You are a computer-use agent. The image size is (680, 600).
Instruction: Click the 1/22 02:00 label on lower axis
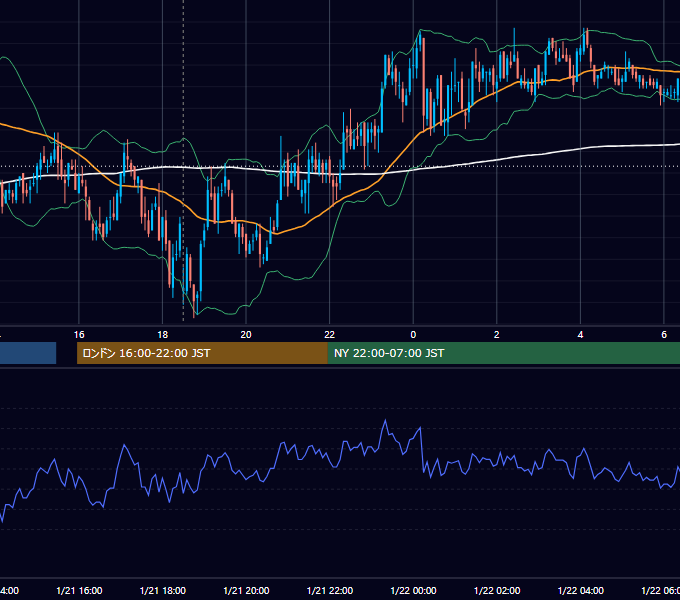tap(497, 590)
